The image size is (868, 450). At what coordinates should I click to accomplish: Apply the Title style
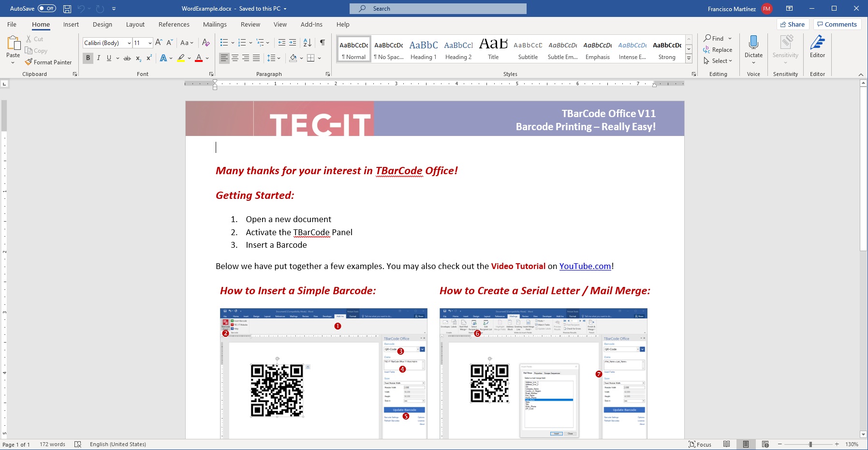tap(493, 49)
